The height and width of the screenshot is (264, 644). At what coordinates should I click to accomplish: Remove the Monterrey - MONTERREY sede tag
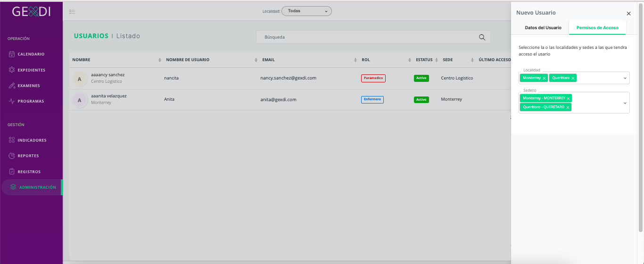tap(568, 98)
